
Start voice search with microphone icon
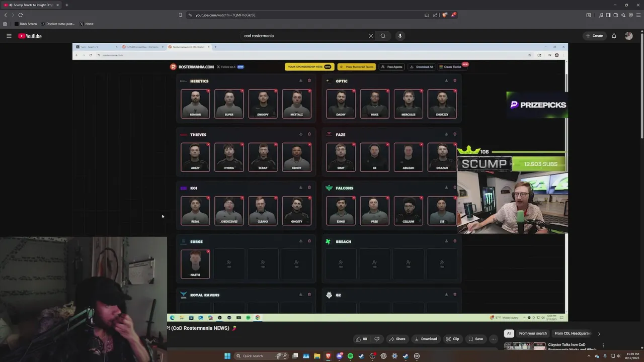click(x=400, y=36)
